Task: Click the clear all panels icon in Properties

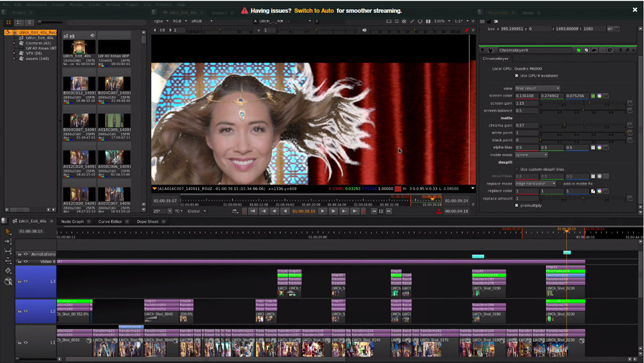Action: [x=496, y=21]
